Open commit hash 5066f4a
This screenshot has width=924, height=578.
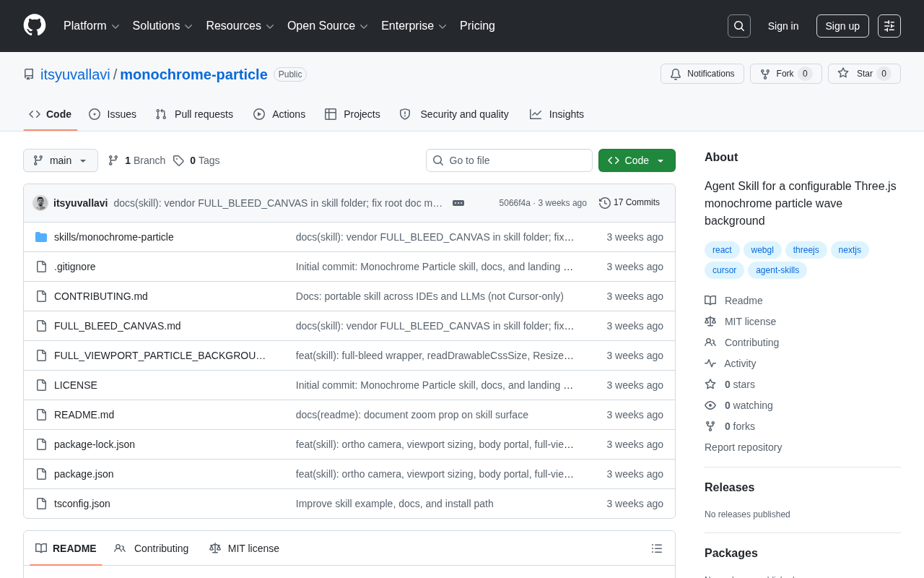(515, 203)
